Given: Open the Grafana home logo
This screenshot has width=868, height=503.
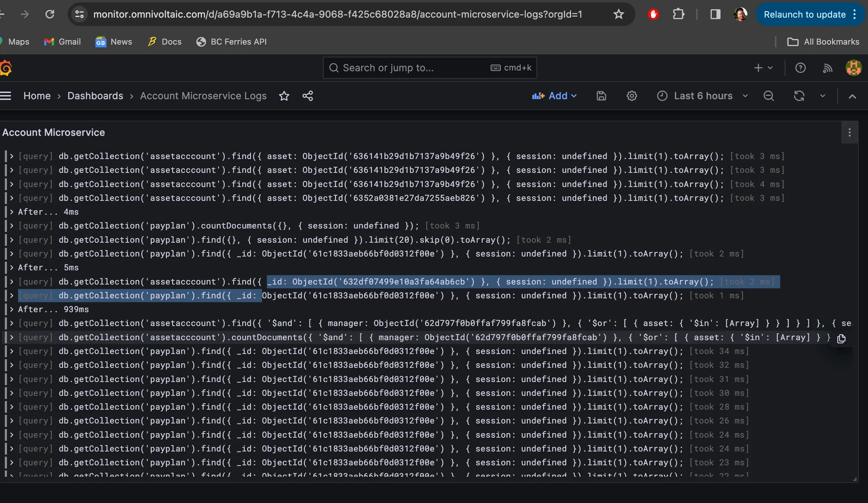Looking at the screenshot, I should 6,68.
